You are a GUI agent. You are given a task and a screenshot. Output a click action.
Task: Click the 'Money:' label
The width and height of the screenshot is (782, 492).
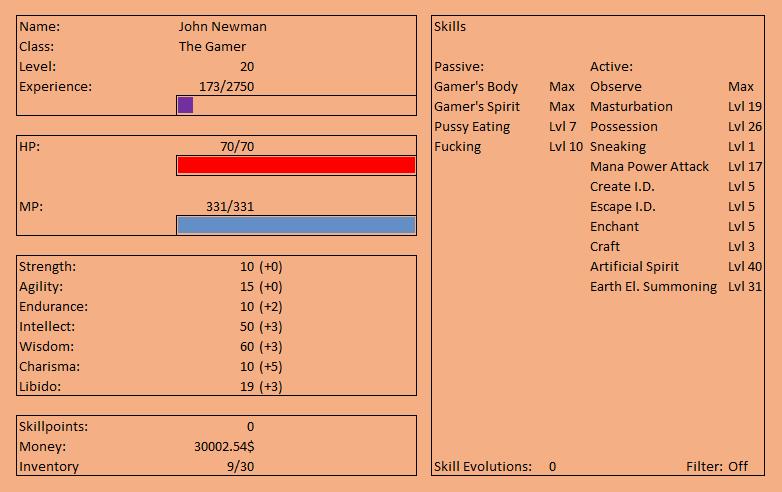[42, 447]
